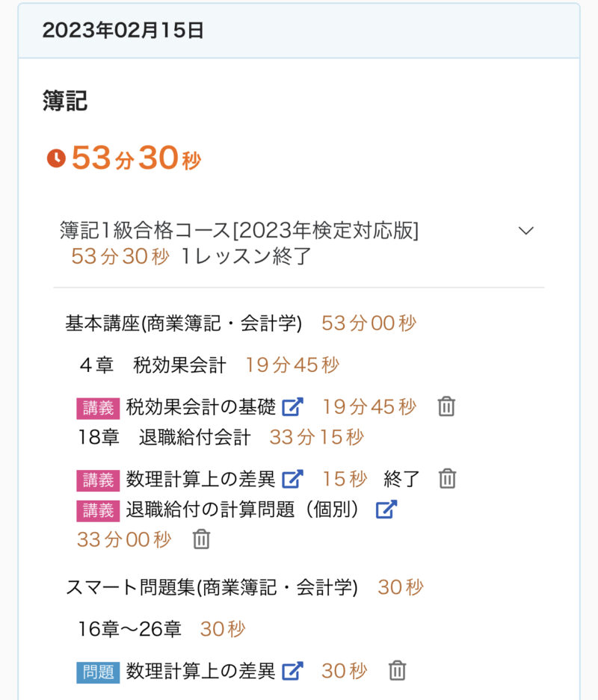Delete the 15秒 終了 lecture record
Screen dimensions: 598x700
447,479
